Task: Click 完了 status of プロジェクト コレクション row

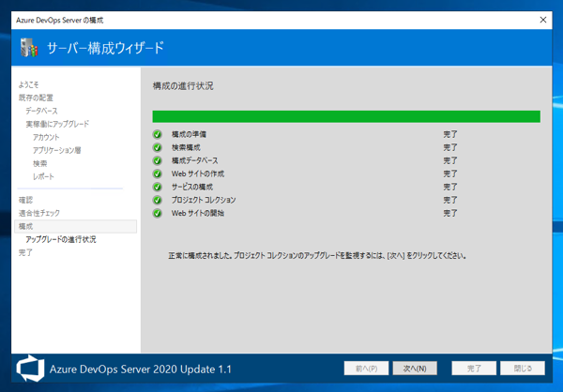Action: 449,200
